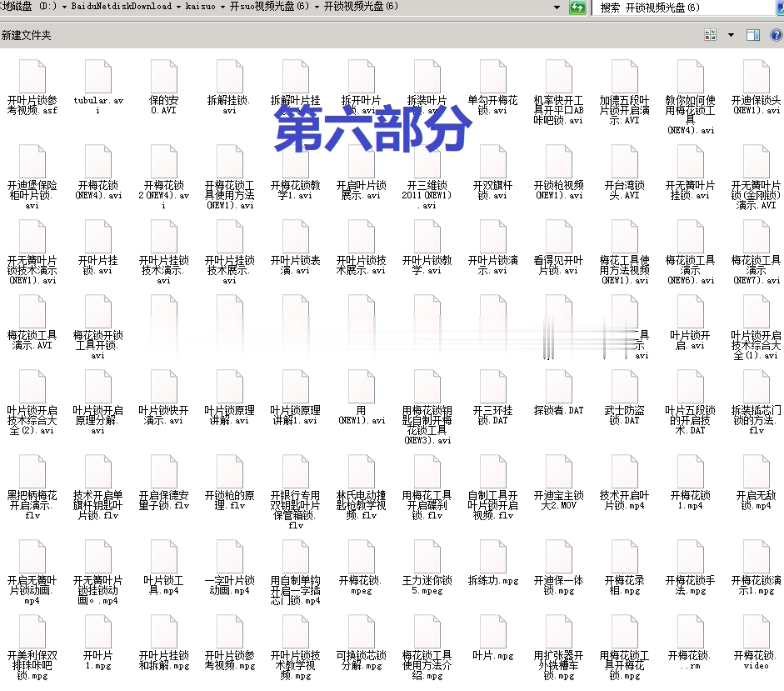Expand the arrow after kaisuo breadcrumb

pyautogui.click(x=222, y=7)
